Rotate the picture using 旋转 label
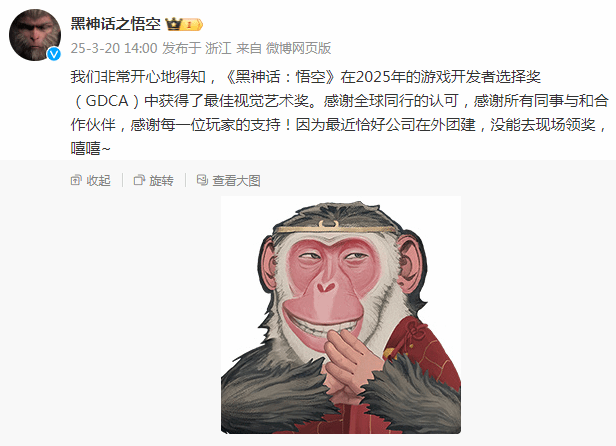Screen dimensions: 616x446 [x=161, y=181]
